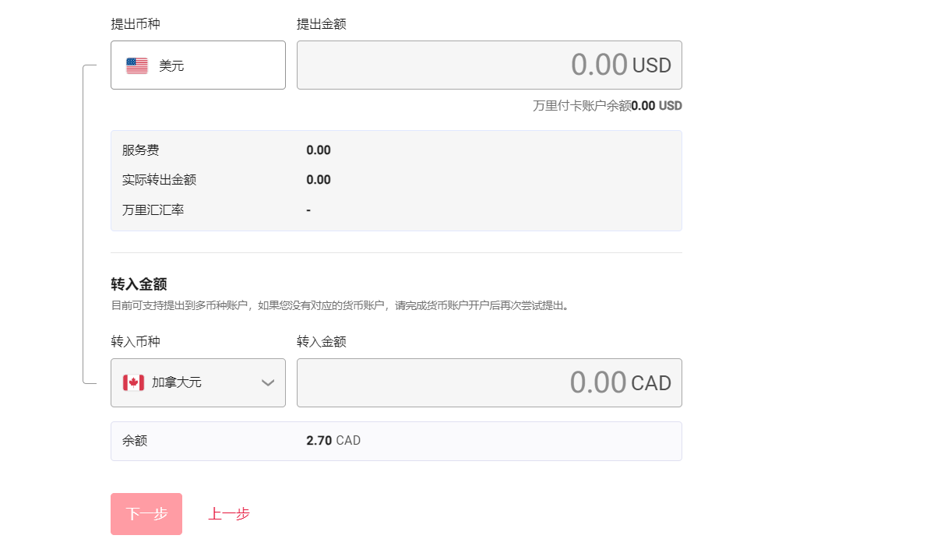Click the 提出币种 field label
The height and width of the screenshot is (560, 937).
(x=136, y=24)
